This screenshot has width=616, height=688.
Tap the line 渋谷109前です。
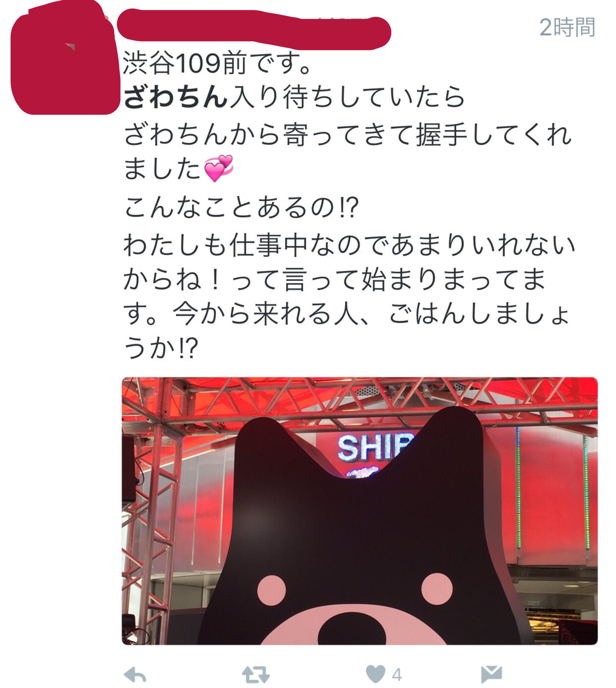pos(217,63)
